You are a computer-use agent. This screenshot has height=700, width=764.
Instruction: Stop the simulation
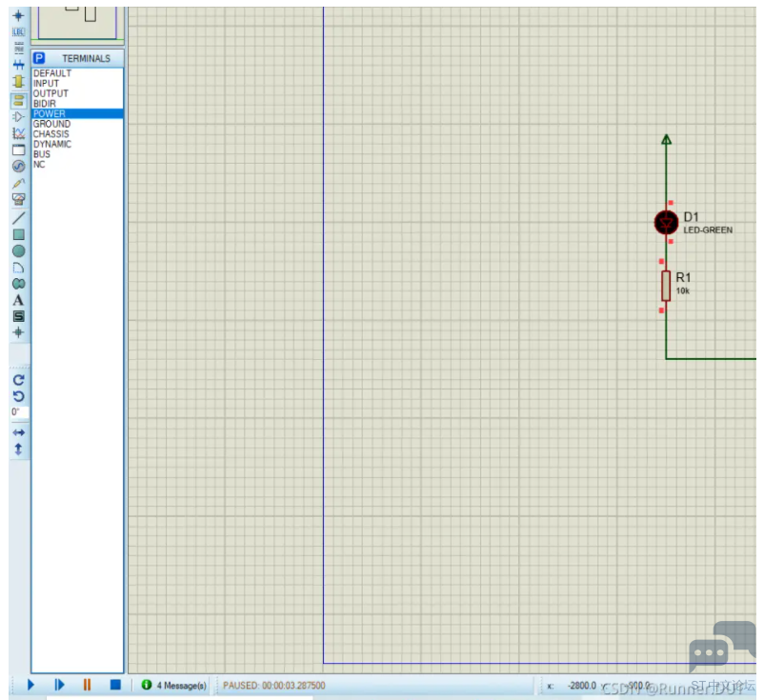point(114,684)
